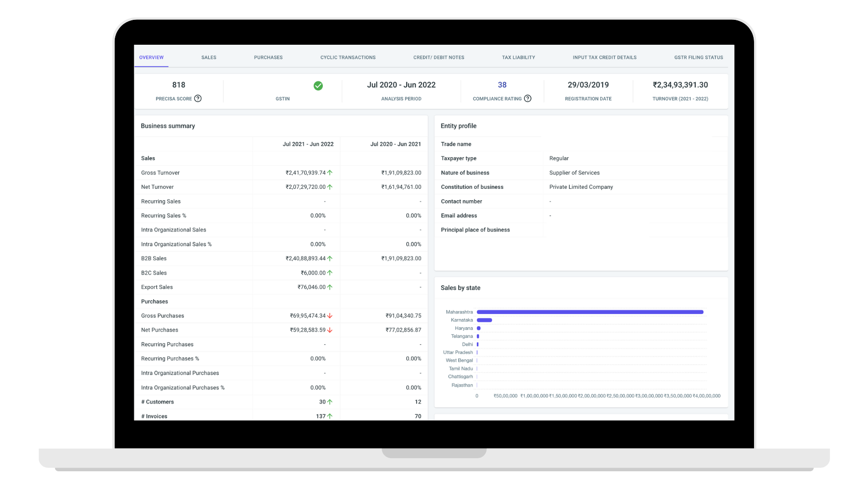868x488 pixels.
Task: Click green up arrow beside # Invoices
Action: tap(330, 416)
